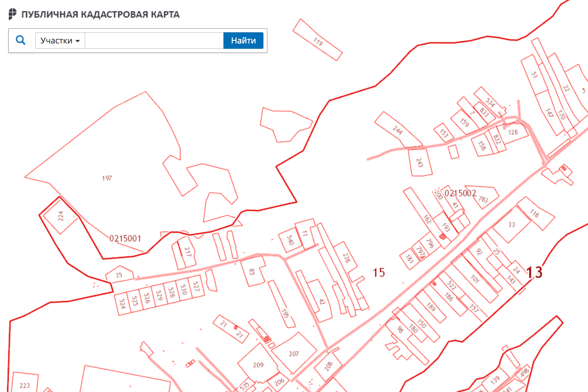Select parcel 128 on the map

click(513, 132)
